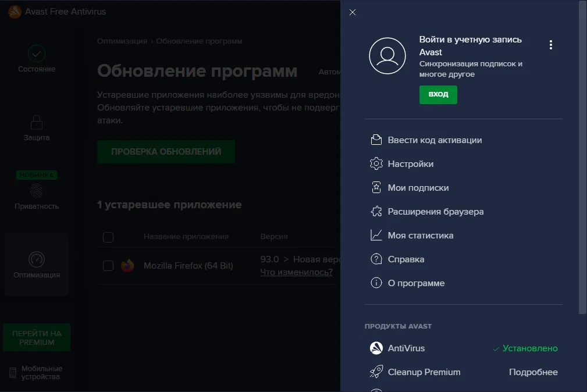Click the 1 устаревшее приложение heading

tap(169, 205)
